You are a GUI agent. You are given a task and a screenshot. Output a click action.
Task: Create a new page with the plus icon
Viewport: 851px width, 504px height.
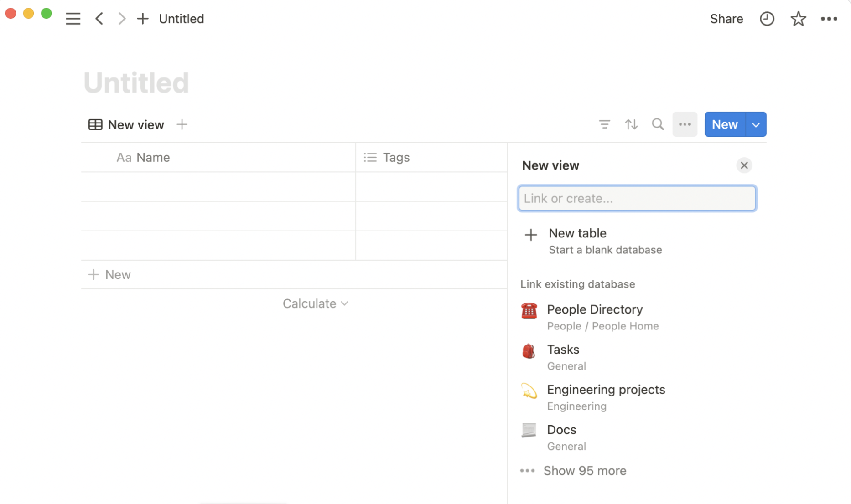coord(142,19)
